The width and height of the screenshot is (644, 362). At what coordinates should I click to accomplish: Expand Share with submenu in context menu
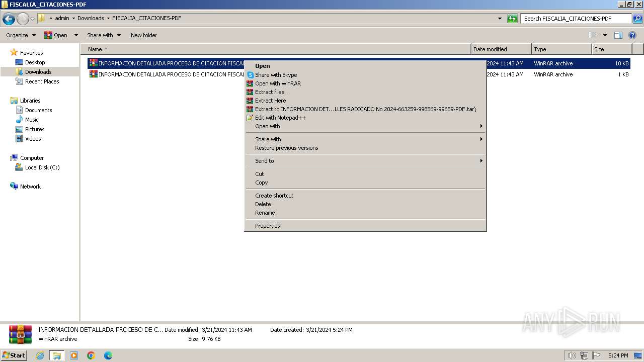click(365, 139)
